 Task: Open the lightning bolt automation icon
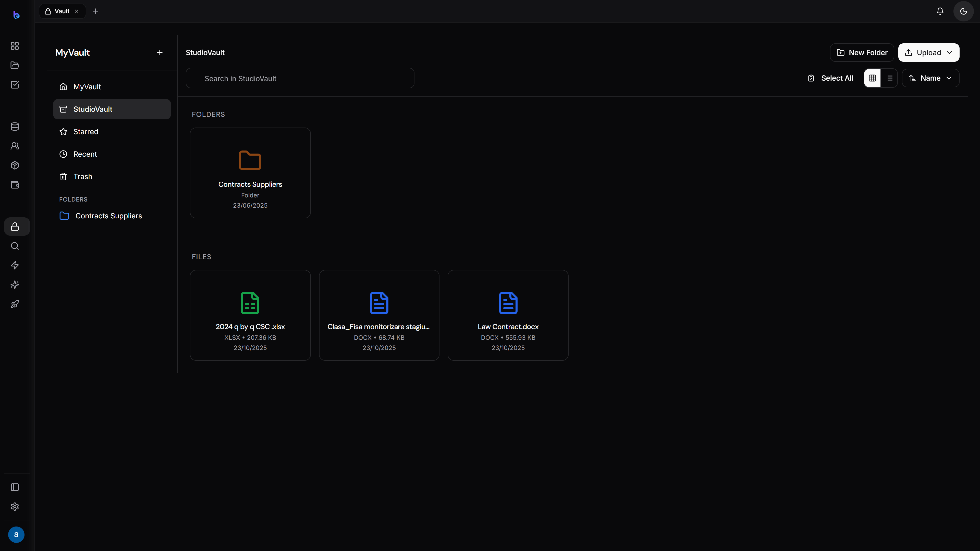pos(15,265)
